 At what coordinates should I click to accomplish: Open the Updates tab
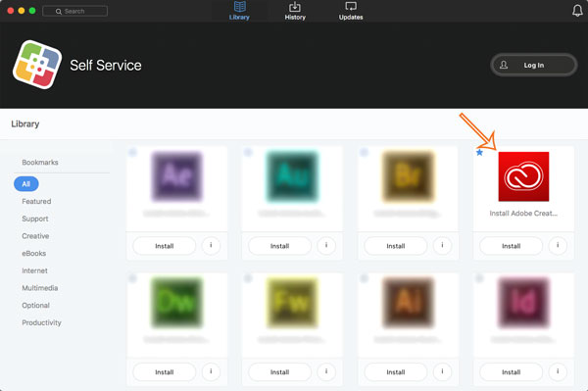click(351, 11)
